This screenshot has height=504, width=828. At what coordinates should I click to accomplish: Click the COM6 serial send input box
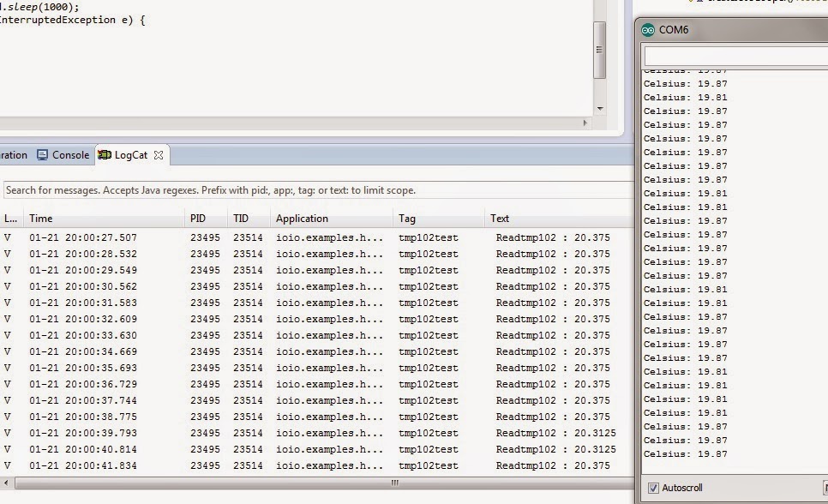click(x=736, y=56)
